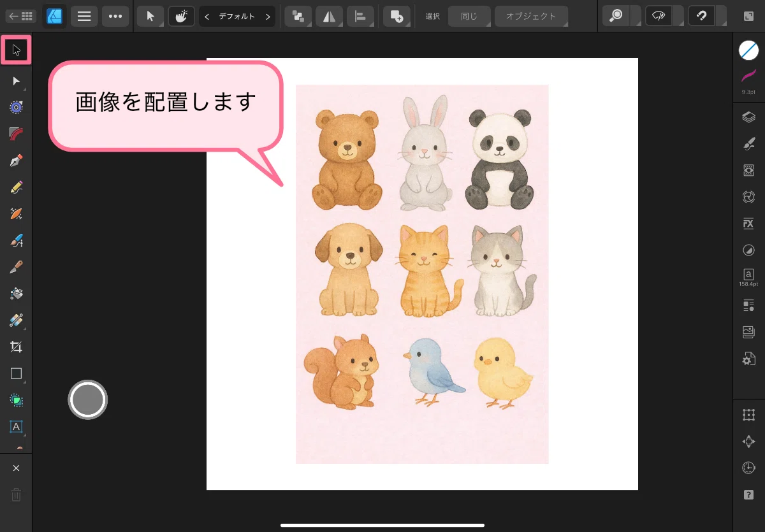
Task: Select the Corner tool
Action: point(17,134)
